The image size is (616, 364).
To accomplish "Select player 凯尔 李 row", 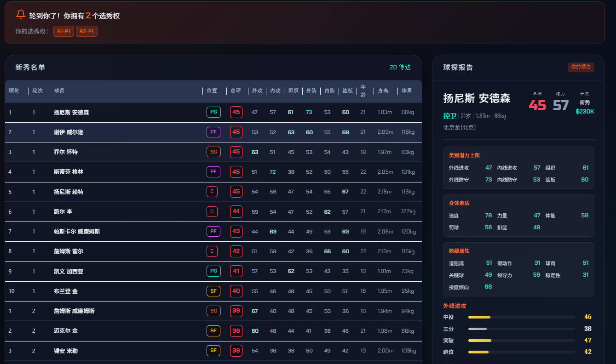I will coord(213,211).
